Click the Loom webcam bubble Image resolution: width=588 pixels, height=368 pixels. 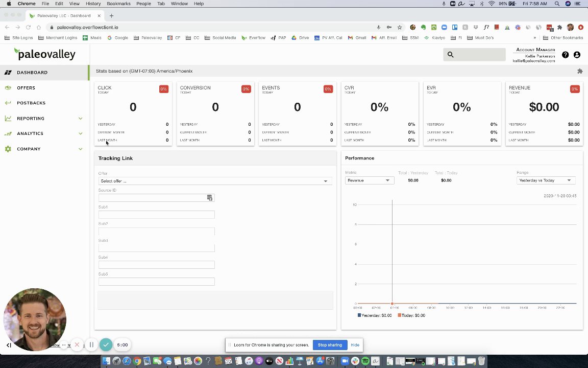tap(35, 319)
